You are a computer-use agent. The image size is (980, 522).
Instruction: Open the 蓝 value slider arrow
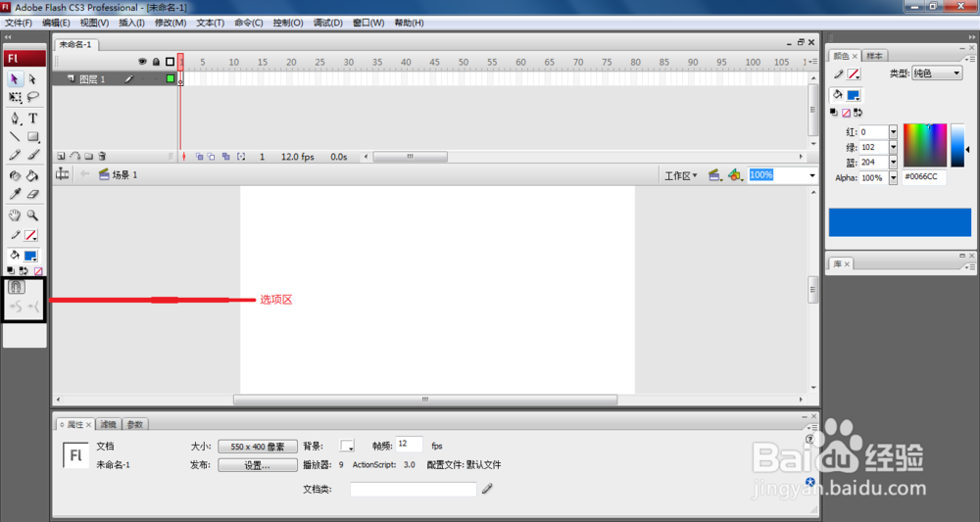(x=893, y=162)
